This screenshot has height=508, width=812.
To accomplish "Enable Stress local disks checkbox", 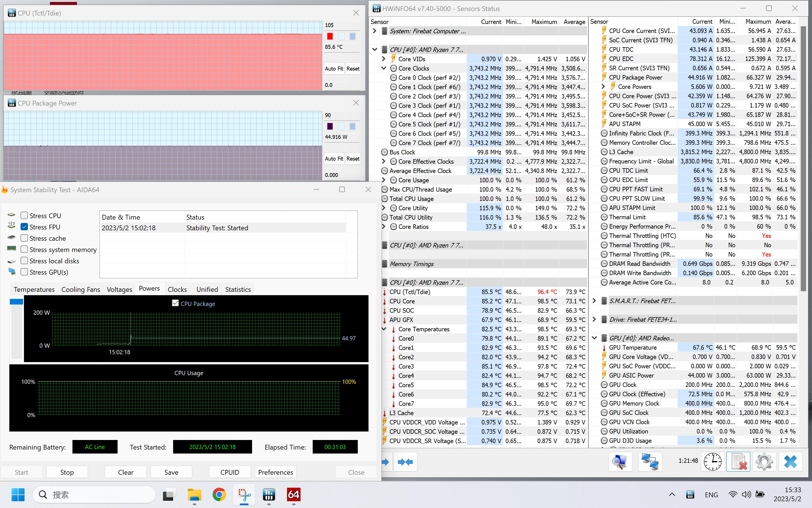I will click(24, 261).
